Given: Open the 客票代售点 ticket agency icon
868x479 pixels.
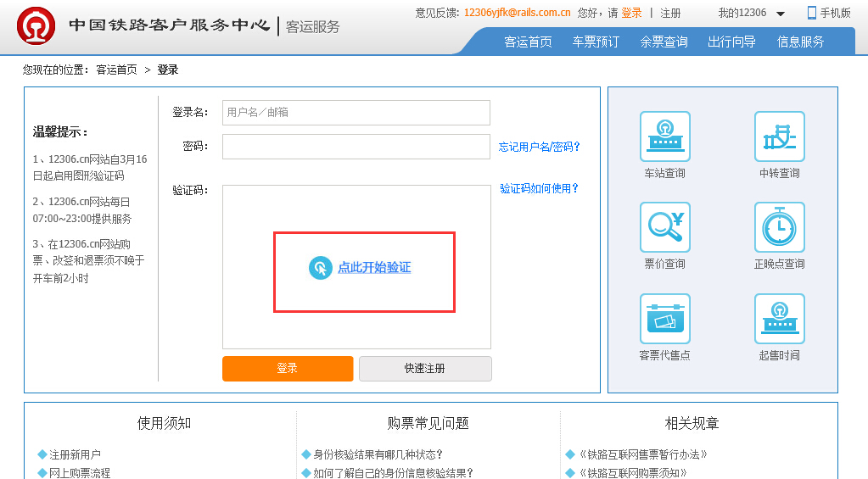Looking at the screenshot, I should coord(665,319).
